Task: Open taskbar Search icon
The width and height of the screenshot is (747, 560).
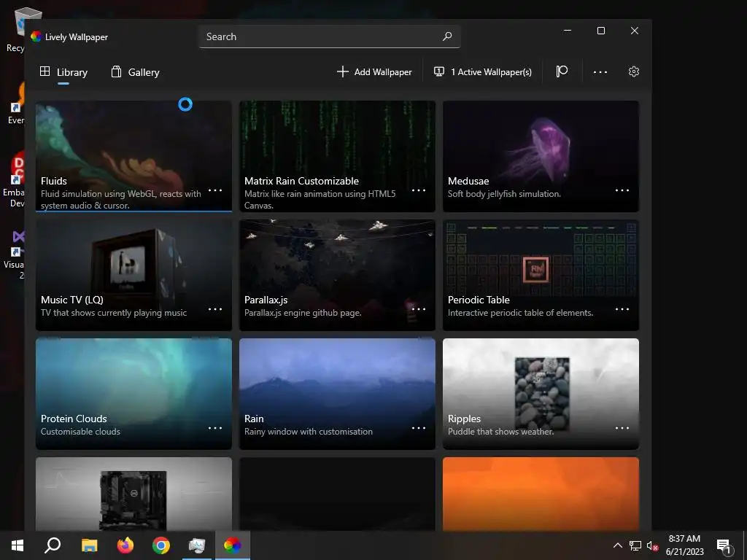Action: (x=53, y=545)
